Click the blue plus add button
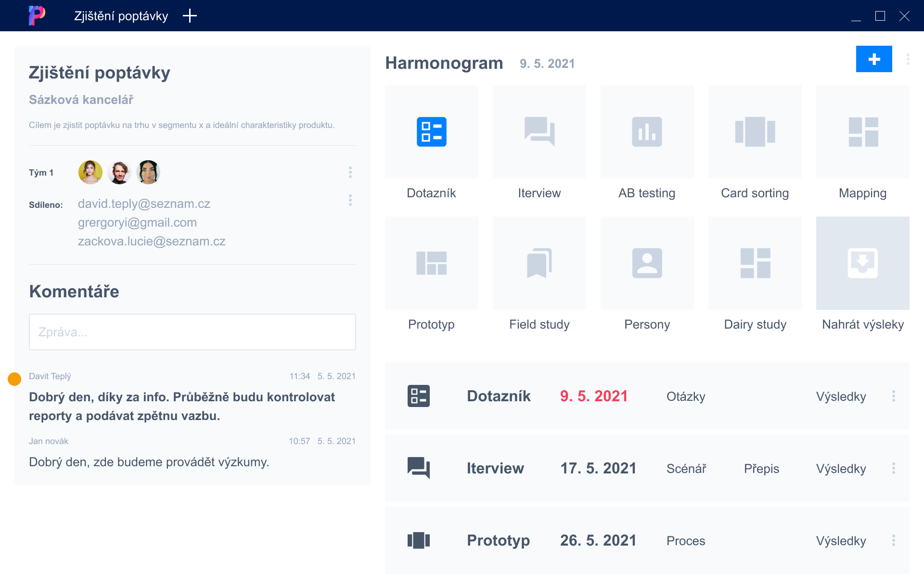 coord(873,59)
